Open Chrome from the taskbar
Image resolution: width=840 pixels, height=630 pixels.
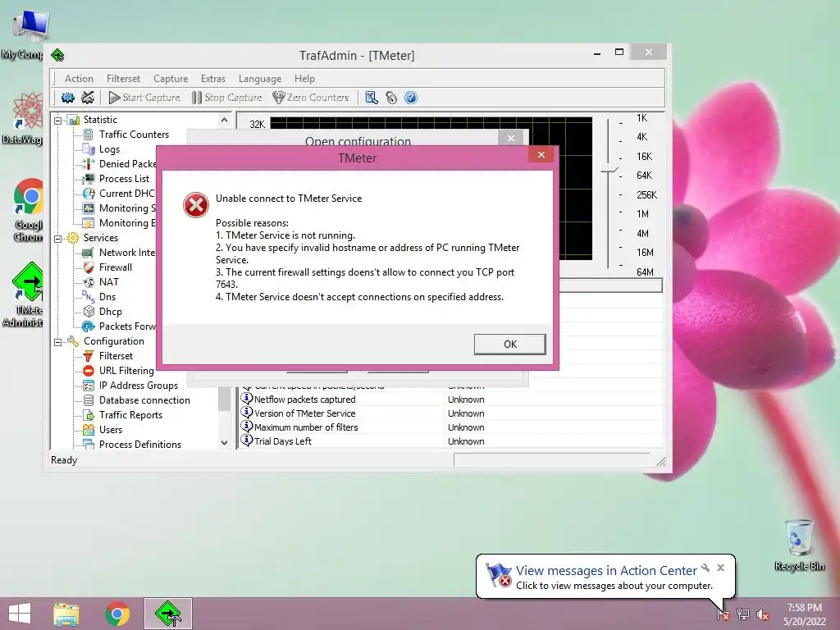click(x=117, y=614)
